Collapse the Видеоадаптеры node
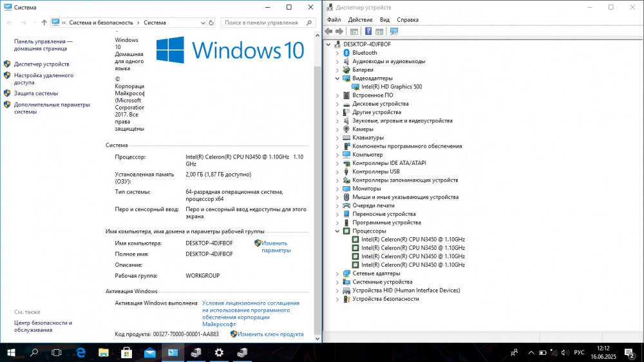Viewport: 644px width, 362px height. pos(337,79)
